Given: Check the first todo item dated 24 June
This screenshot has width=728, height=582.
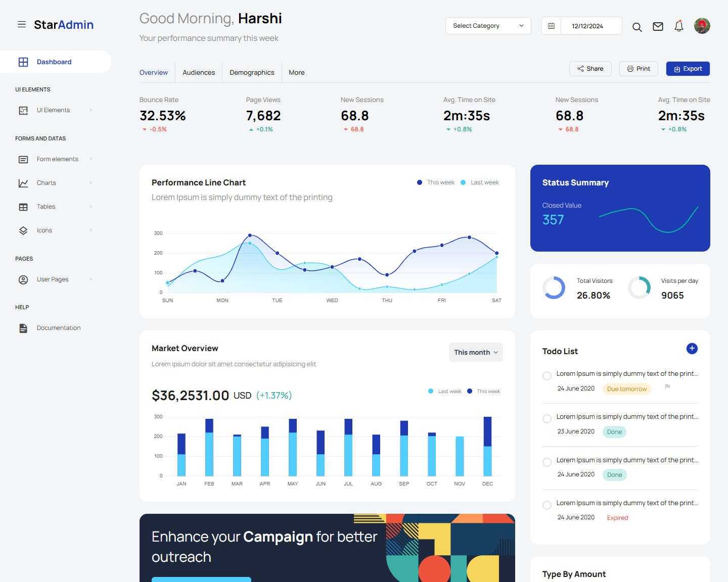Looking at the screenshot, I should [547, 376].
